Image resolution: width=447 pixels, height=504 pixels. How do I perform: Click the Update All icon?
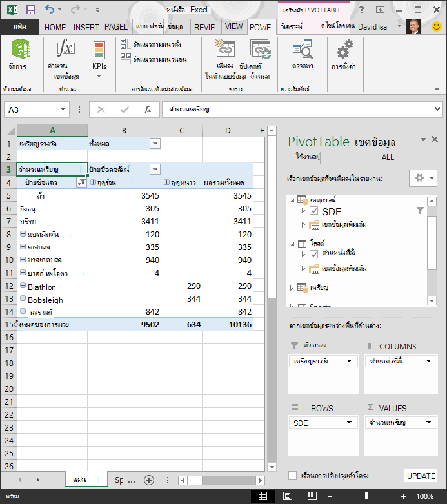(261, 49)
